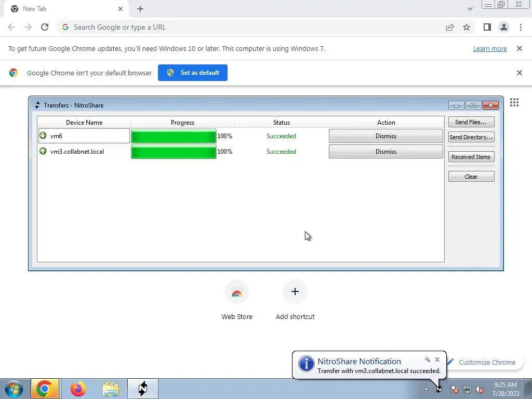
Task: Close the Transfers - NitroShare window
Action: tap(490, 105)
